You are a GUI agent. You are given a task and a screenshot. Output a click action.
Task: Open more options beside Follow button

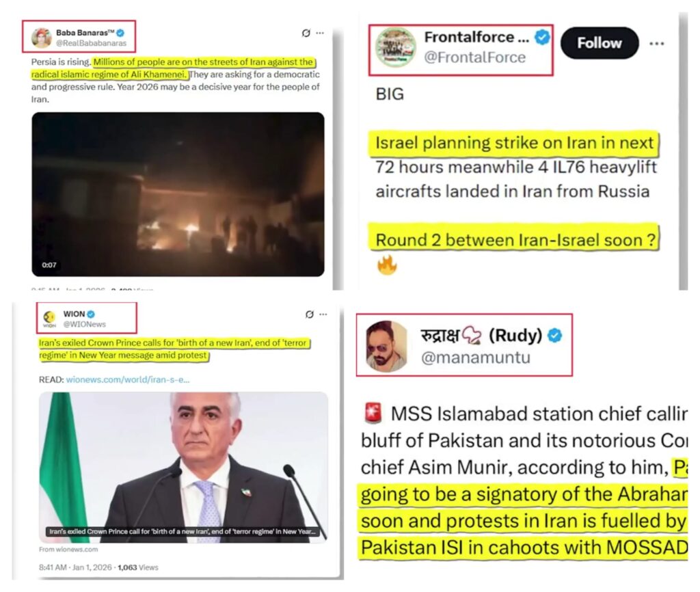[657, 43]
